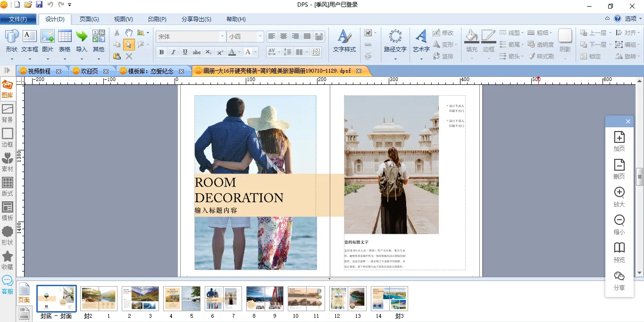Click 加页 to add a page
This screenshot has height=322, width=644.
(x=619, y=138)
